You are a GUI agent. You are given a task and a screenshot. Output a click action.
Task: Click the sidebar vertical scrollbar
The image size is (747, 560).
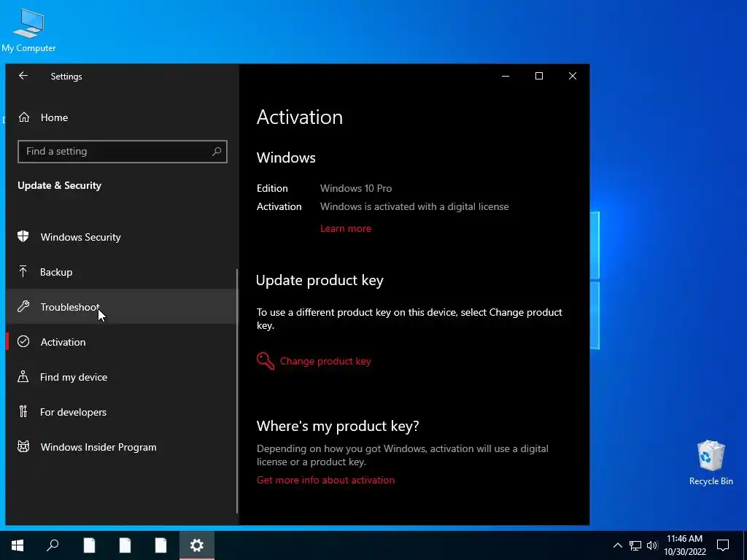point(237,391)
